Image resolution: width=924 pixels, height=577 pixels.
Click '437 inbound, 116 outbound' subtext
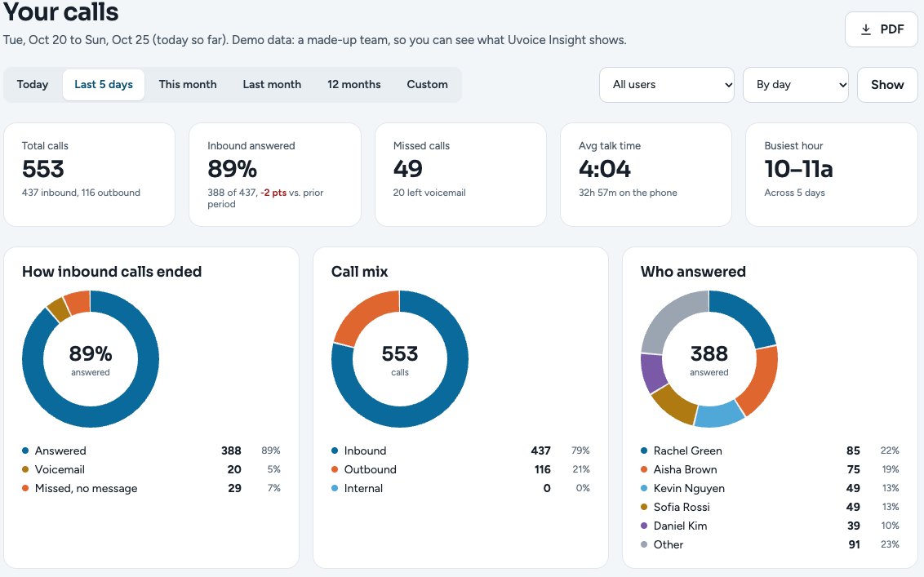pyautogui.click(x=81, y=193)
